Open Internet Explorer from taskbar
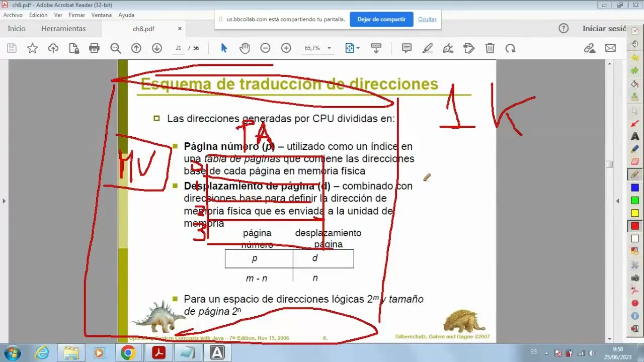Viewport: 644px width, 362px height. (x=42, y=353)
